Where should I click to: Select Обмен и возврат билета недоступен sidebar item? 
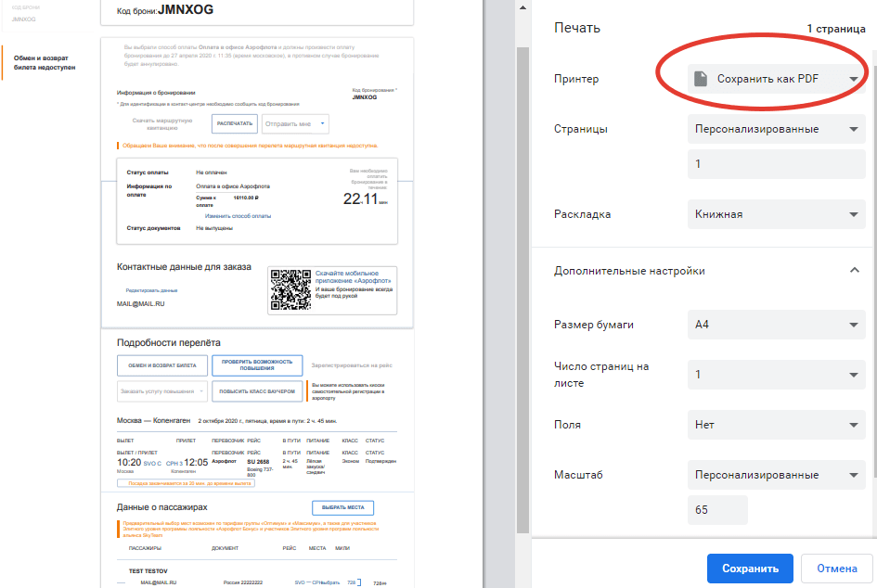pyautogui.click(x=45, y=62)
